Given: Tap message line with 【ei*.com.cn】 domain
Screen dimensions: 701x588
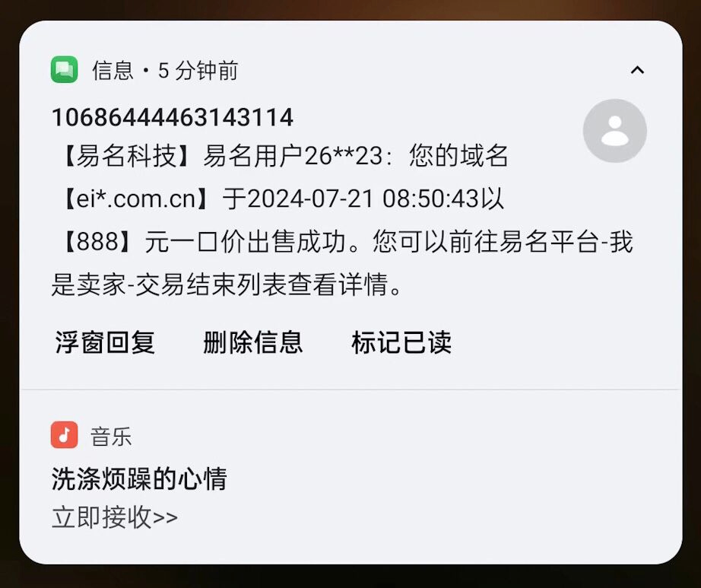Looking at the screenshot, I should point(278,199).
